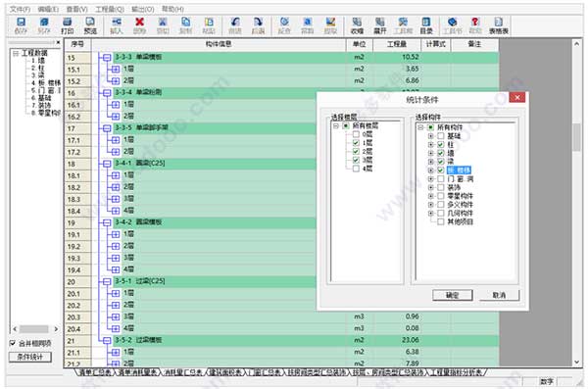Click the 条件统计 button

pyautogui.click(x=30, y=357)
